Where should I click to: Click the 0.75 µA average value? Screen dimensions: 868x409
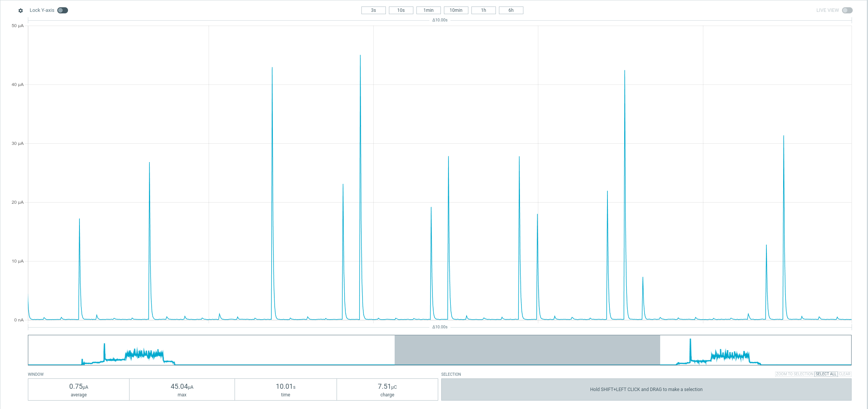(79, 386)
